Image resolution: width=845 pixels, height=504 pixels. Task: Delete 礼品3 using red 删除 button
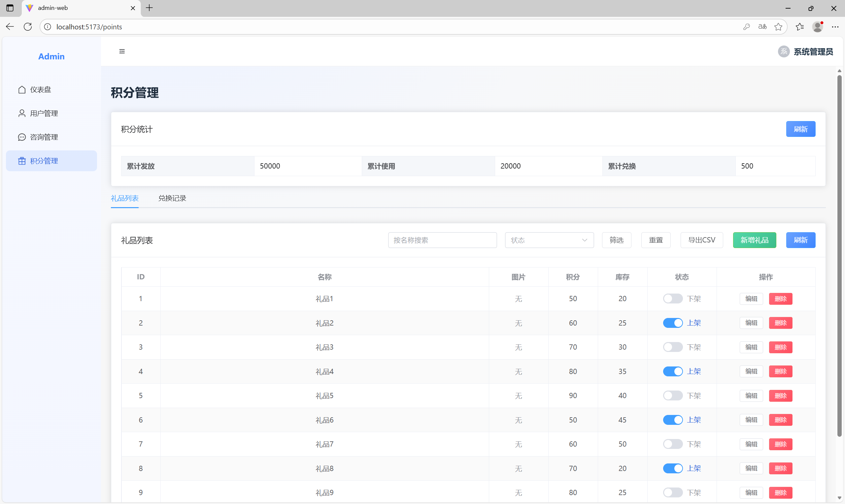780,347
